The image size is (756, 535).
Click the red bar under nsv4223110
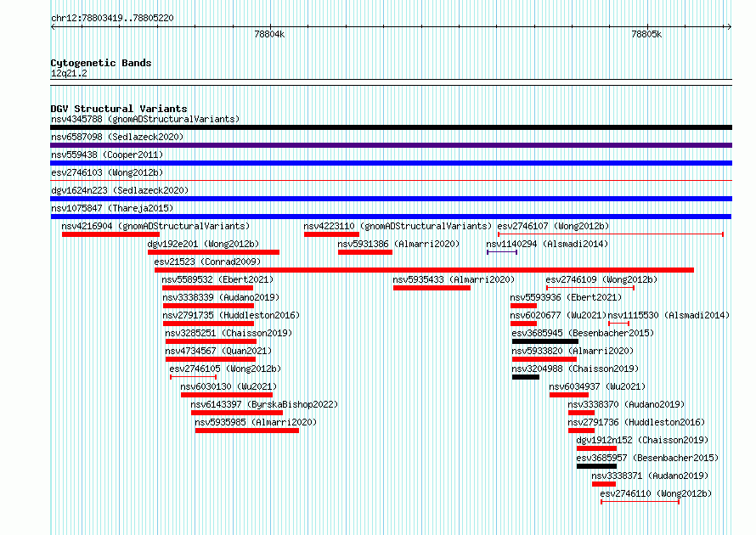click(x=331, y=234)
